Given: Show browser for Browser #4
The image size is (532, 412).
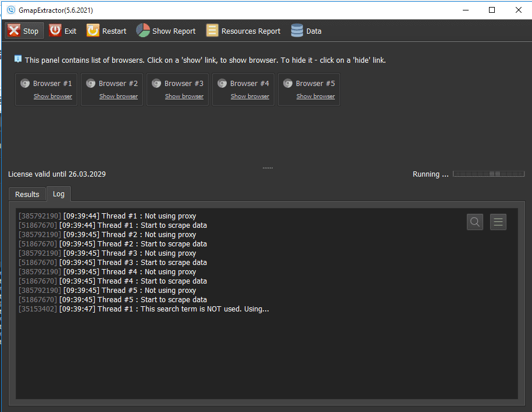Looking at the screenshot, I should (x=250, y=96).
